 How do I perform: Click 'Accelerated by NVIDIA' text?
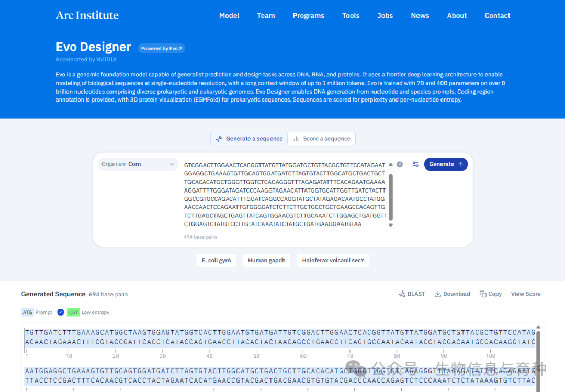[86, 59]
